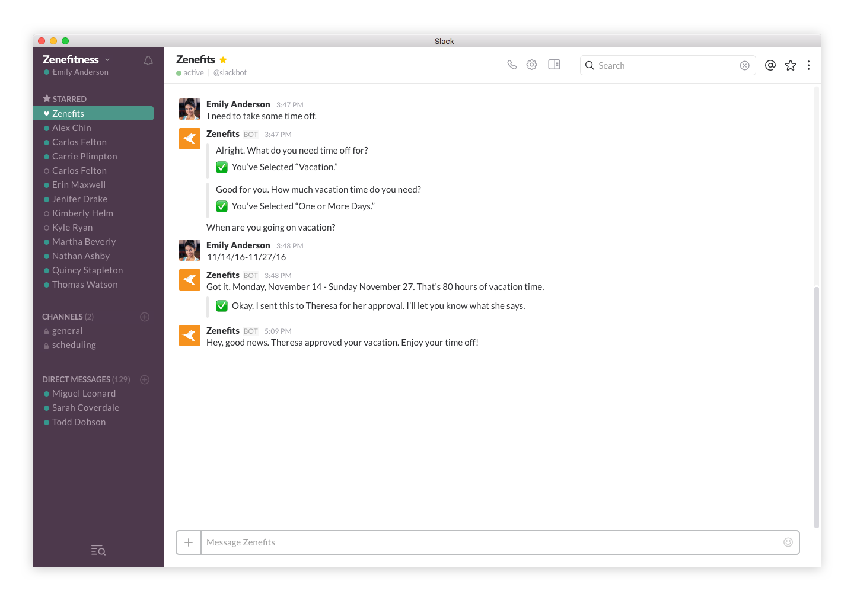Open new direct message plus button
Screen dimensions: 854x616
coord(144,379)
